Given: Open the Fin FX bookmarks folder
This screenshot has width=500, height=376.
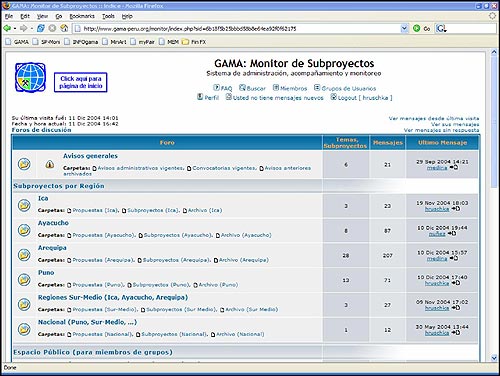Looking at the screenshot, I should (194, 42).
